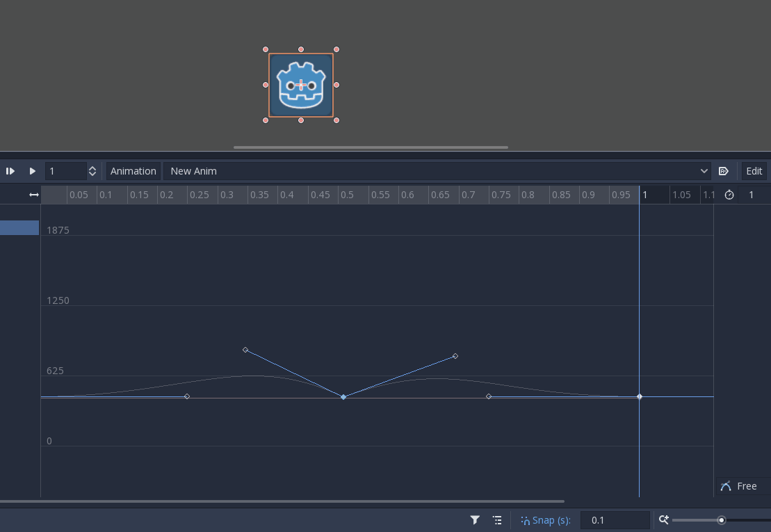Click the snap value field showing 0.1
The width and height of the screenshot is (771, 532).
615,519
